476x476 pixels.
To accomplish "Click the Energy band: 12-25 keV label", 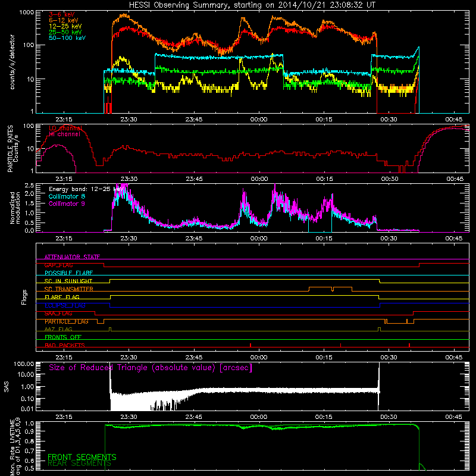I will click(86, 189).
